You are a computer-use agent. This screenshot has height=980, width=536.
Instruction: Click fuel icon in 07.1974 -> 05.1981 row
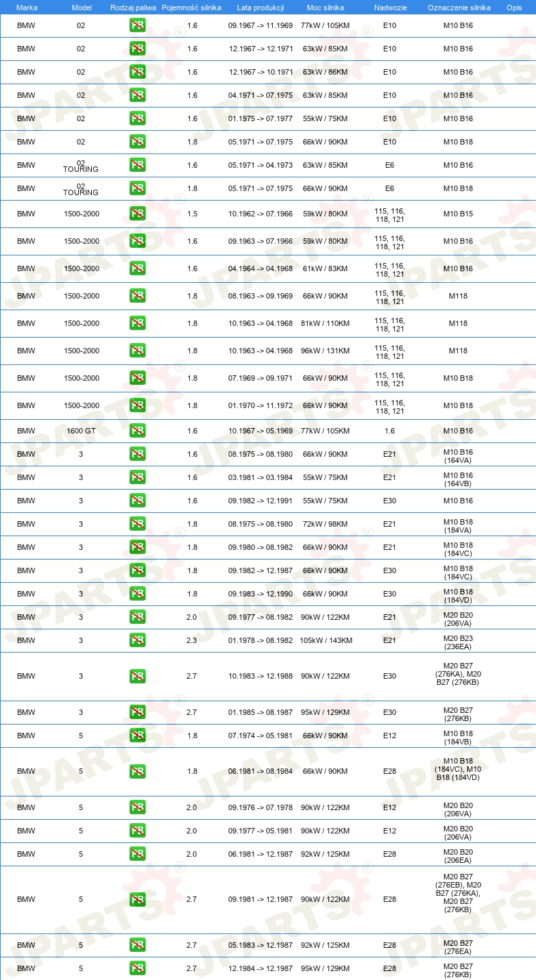point(137,736)
